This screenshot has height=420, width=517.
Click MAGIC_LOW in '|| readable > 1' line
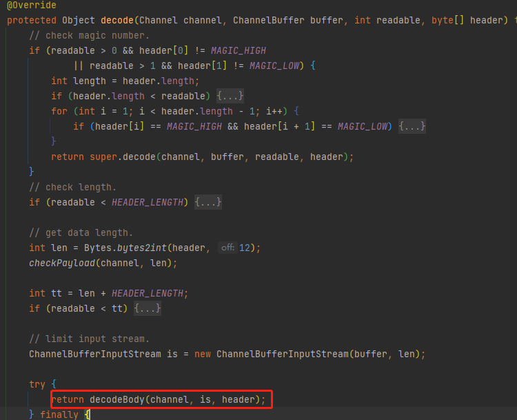pos(274,66)
